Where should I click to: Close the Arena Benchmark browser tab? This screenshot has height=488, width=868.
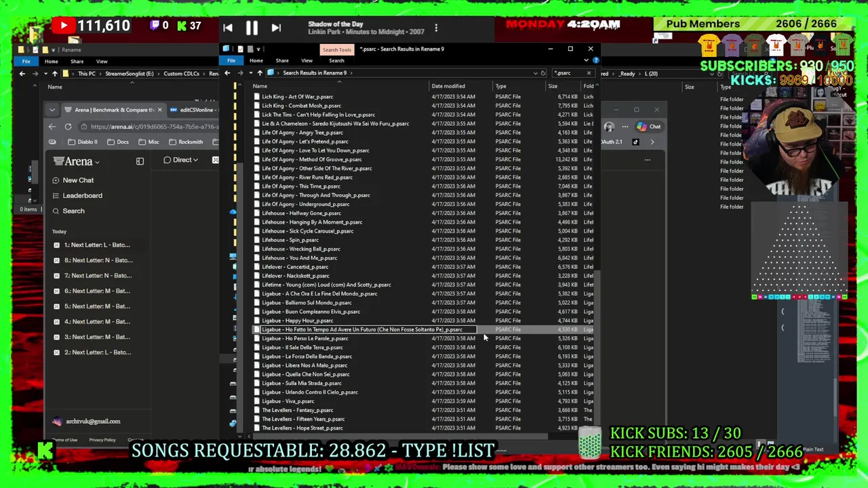[x=159, y=110]
